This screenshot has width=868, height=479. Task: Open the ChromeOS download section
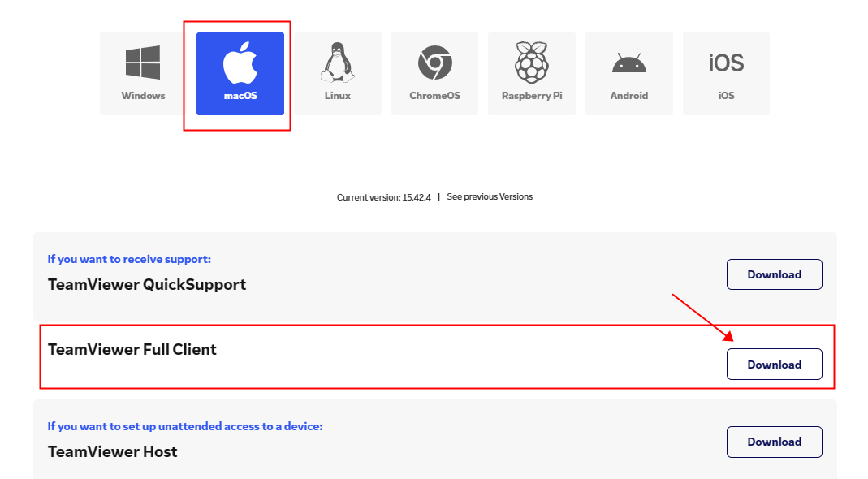click(x=434, y=58)
